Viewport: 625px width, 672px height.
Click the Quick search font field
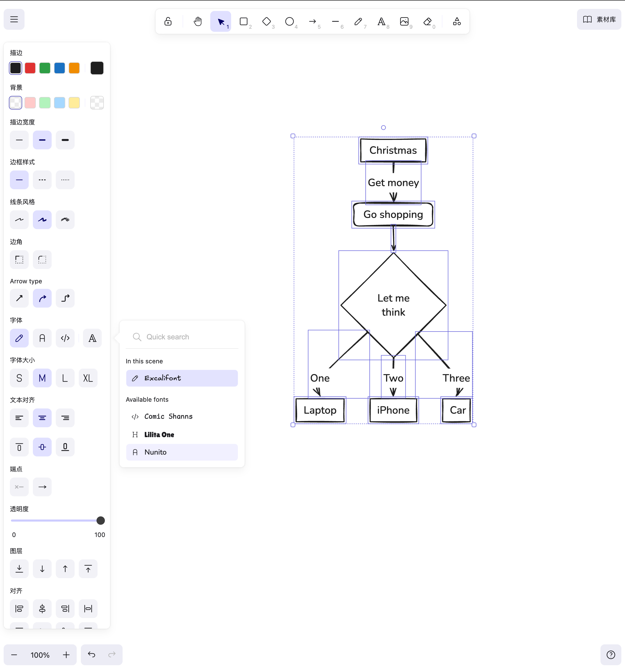coord(183,337)
